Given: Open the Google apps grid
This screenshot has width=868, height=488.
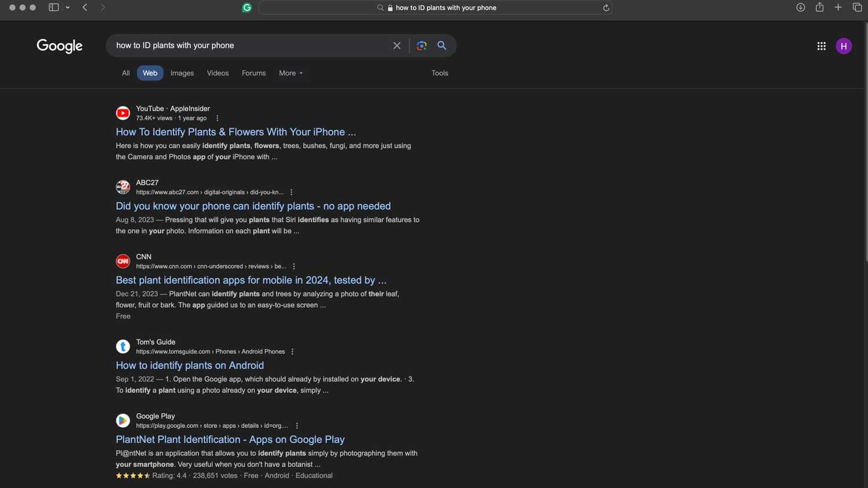Looking at the screenshot, I should (821, 46).
